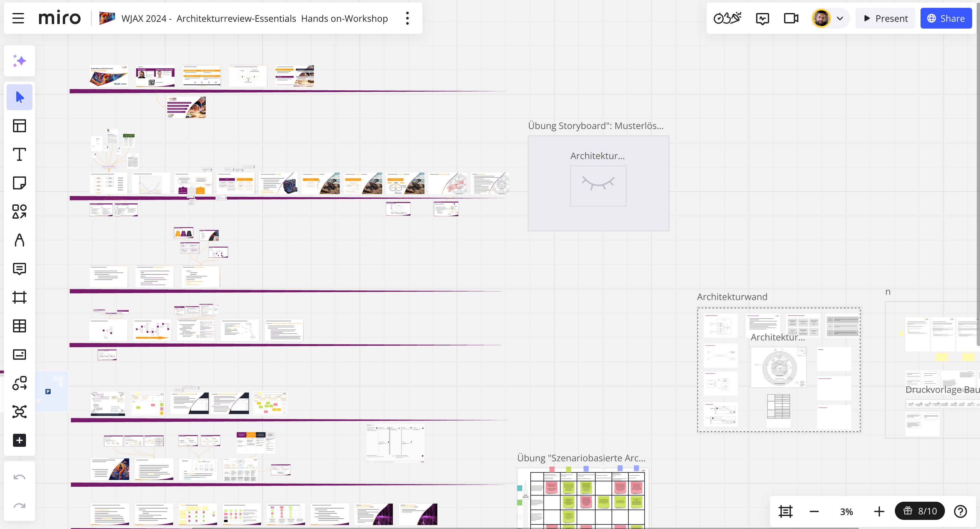Select the Sticky note tool
The height and width of the screenshot is (529, 980).
(19, 183)
